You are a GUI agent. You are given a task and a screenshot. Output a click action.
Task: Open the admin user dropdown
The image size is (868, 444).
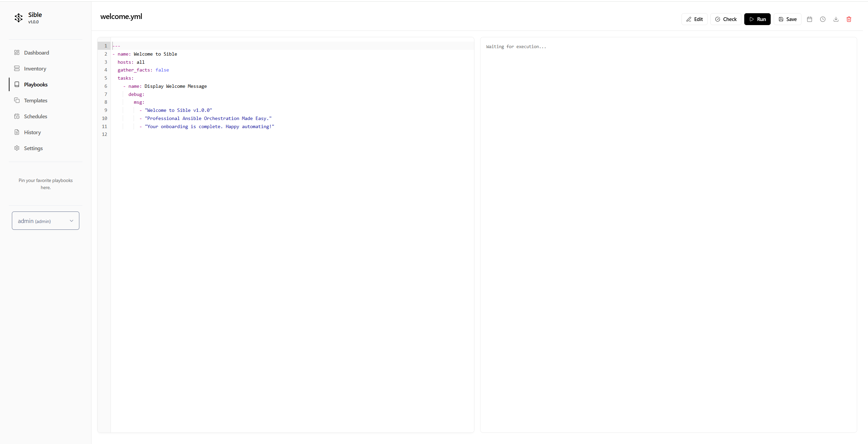45,221
